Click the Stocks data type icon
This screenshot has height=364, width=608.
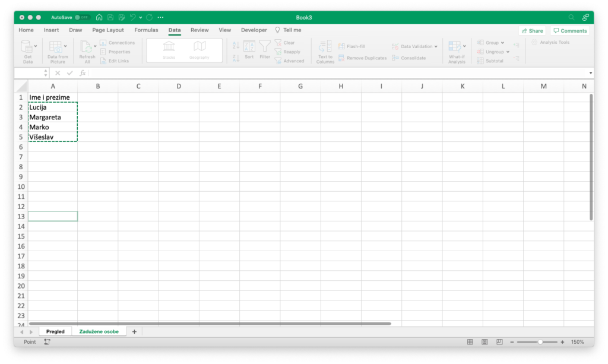[x=169, y=48]
